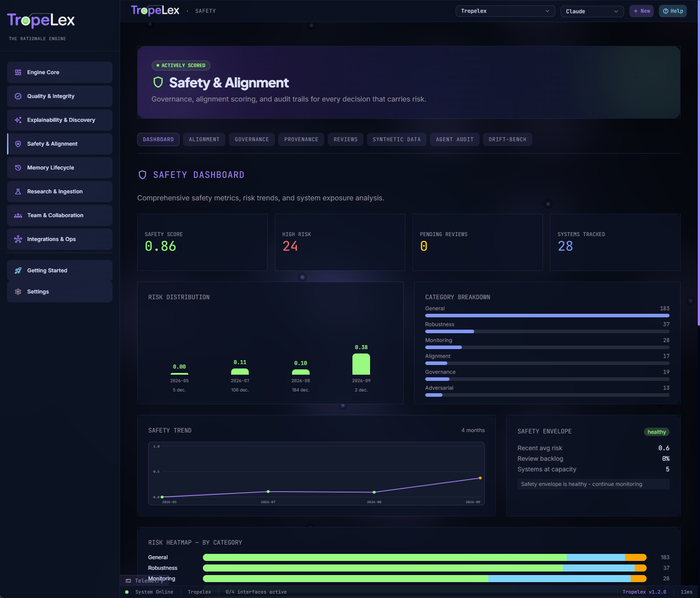Switch to the Agent Audit tab
700x598 pixels.
(x=455, y=139)
